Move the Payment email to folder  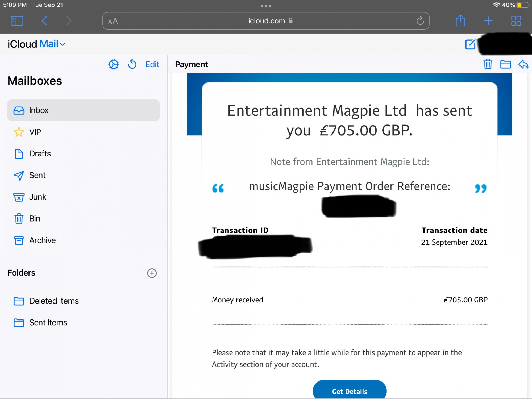505,64
